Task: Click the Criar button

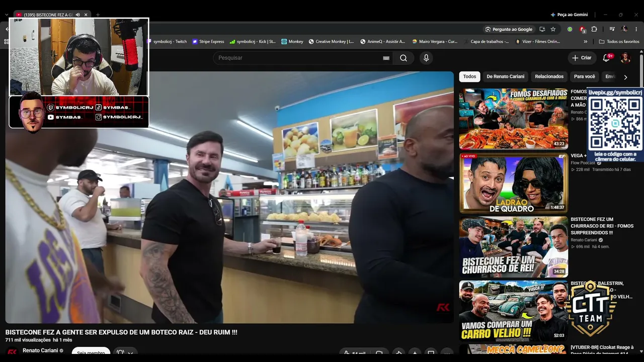Action: 582,58
